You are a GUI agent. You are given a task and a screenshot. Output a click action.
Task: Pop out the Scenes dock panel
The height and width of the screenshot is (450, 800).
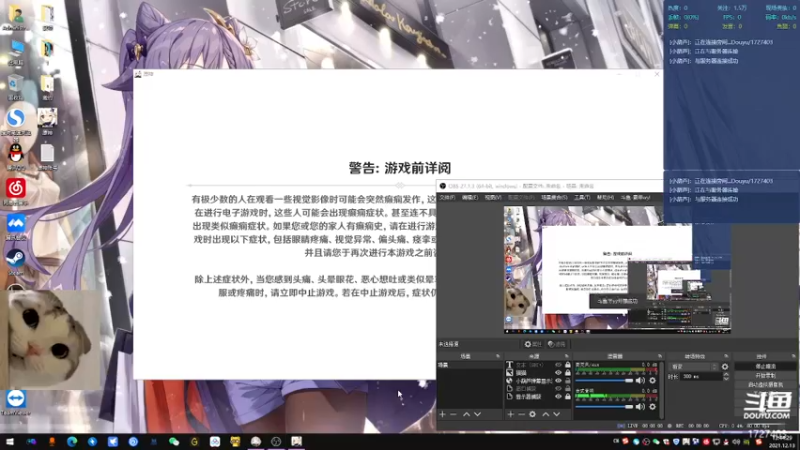pyautogui.click(x=498, y=356)
